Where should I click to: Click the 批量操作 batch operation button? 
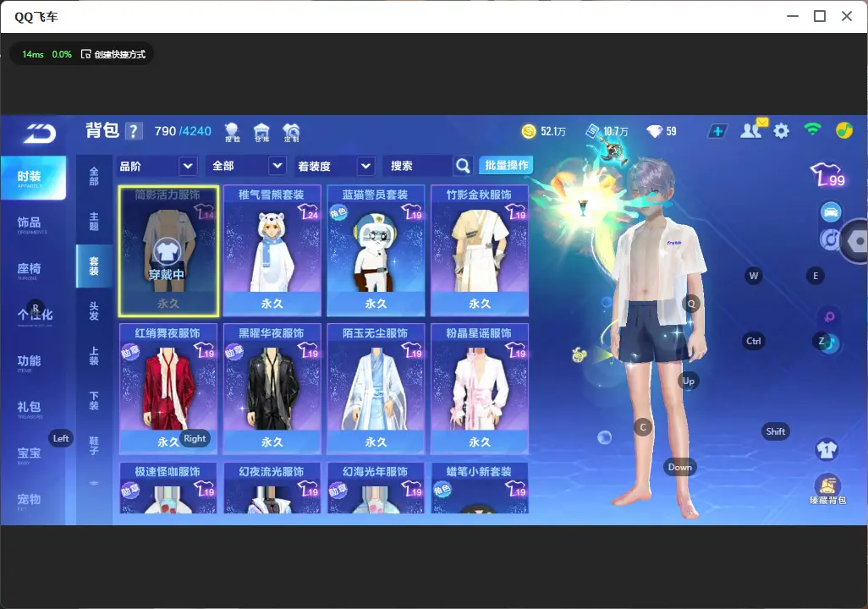[x=506, y=166]
